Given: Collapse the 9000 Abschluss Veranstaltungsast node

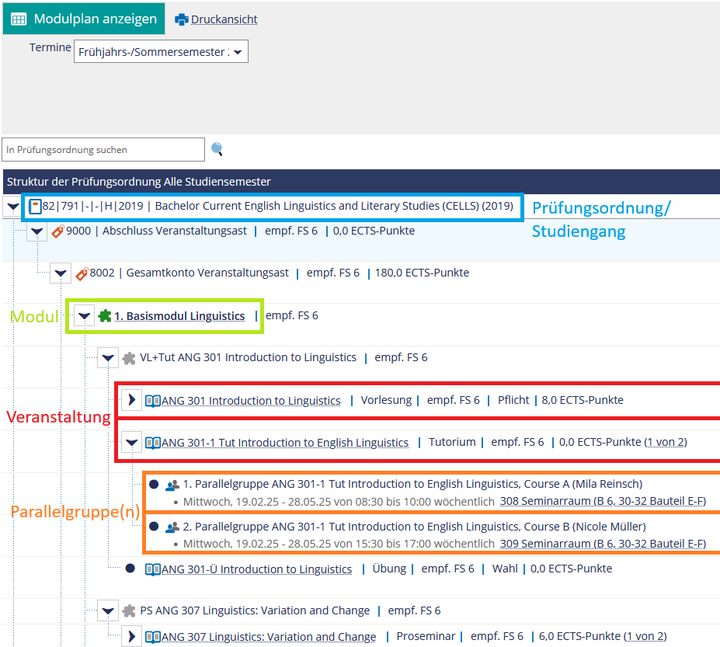Looking at the screenshot, I should click(37, 231).
